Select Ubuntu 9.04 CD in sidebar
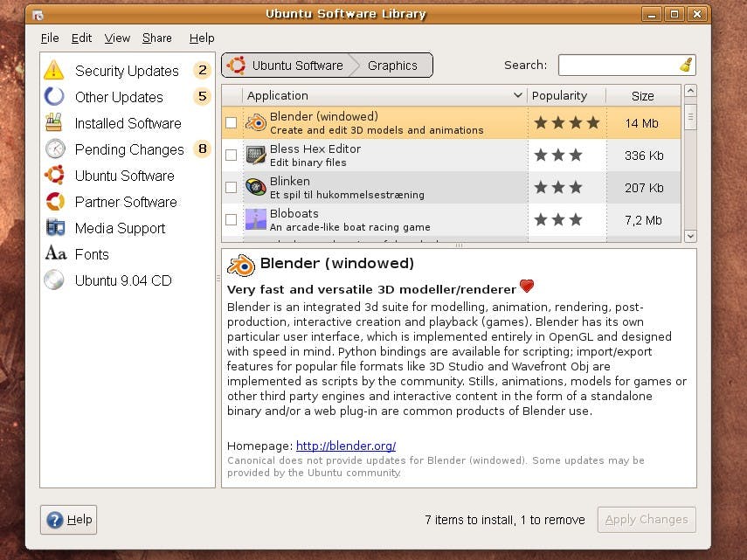The height and width of the screenshot is (560, 747). 128,280
